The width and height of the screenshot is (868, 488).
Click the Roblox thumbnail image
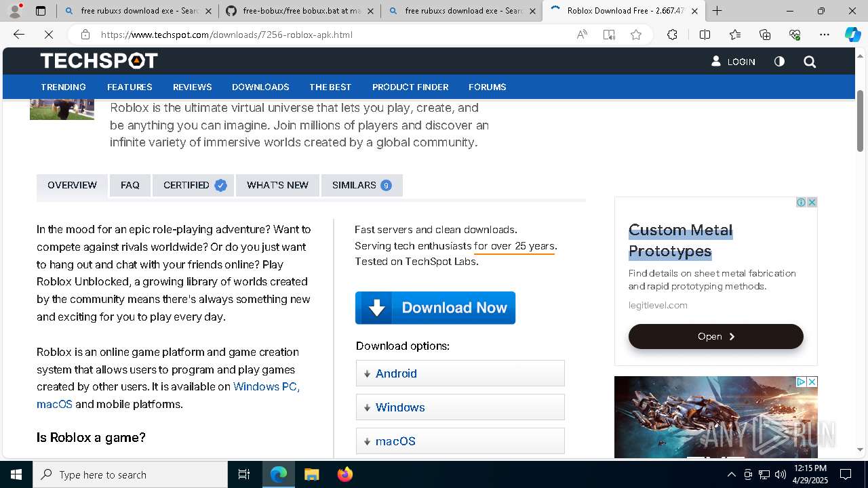pos(62,109)
